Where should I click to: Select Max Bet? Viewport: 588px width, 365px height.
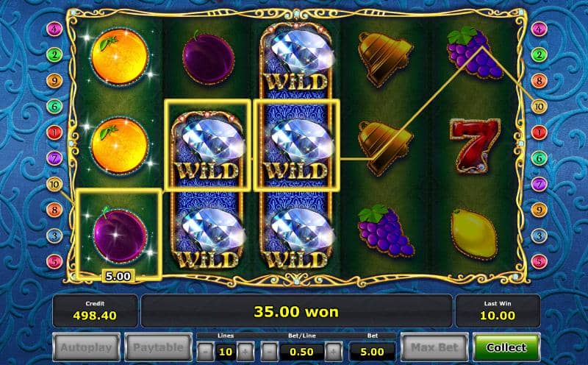434,347
